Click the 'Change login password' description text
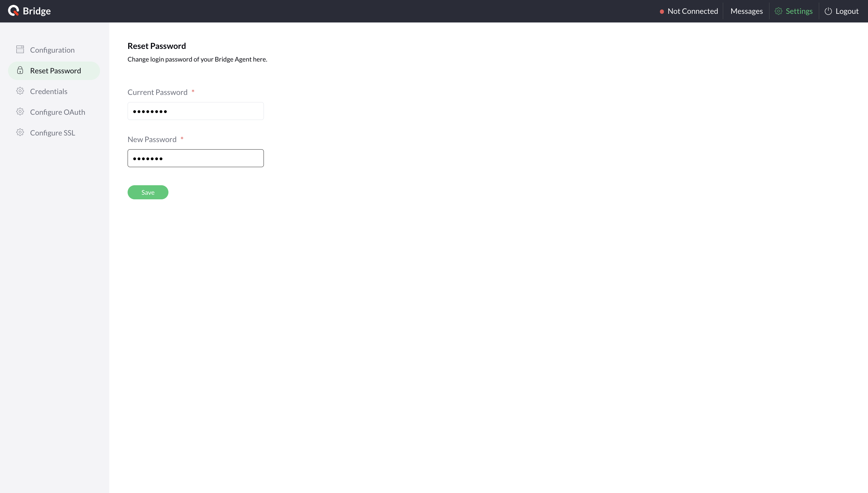Screen dimensions: 868x493 tap(197, 59)
